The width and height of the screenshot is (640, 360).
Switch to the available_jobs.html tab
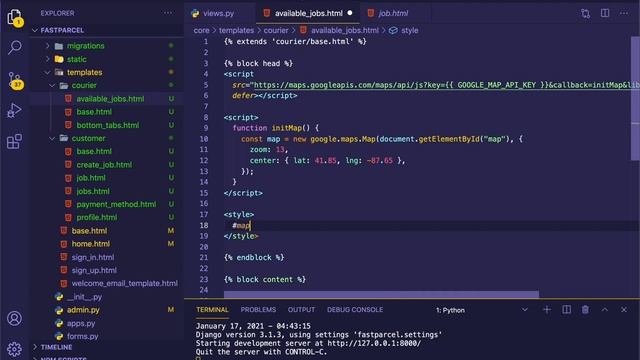[x=308, y=13]
